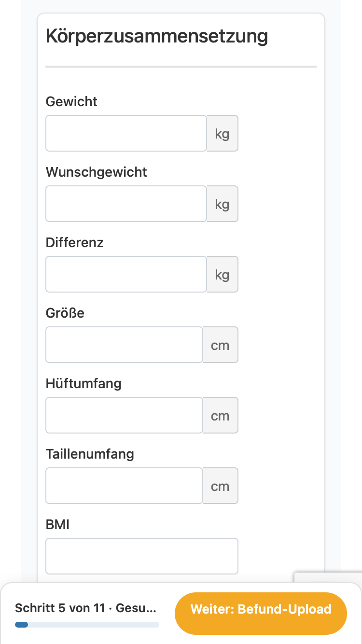362x644 pixels.
Task: Click the cm unit beside Taillenumfang
Action: tap(221, 486)
